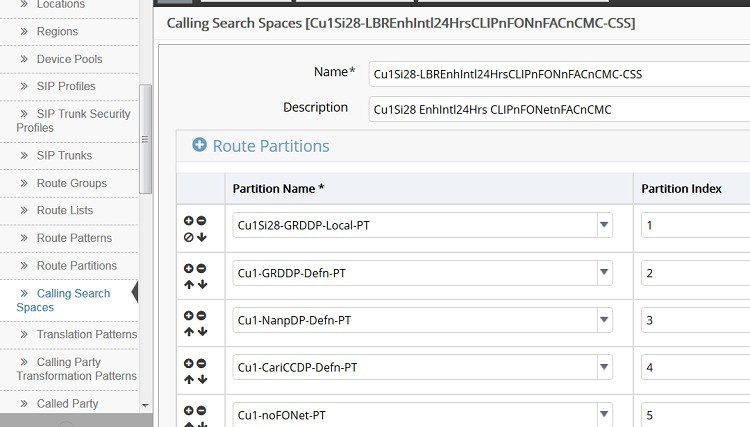Click the Description input field

click(x=559, y=109)
